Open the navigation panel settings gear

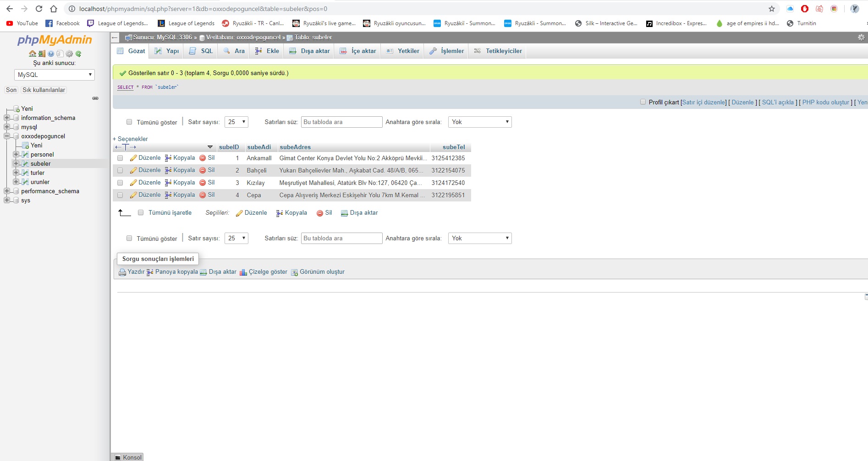[x=69, y=54]
